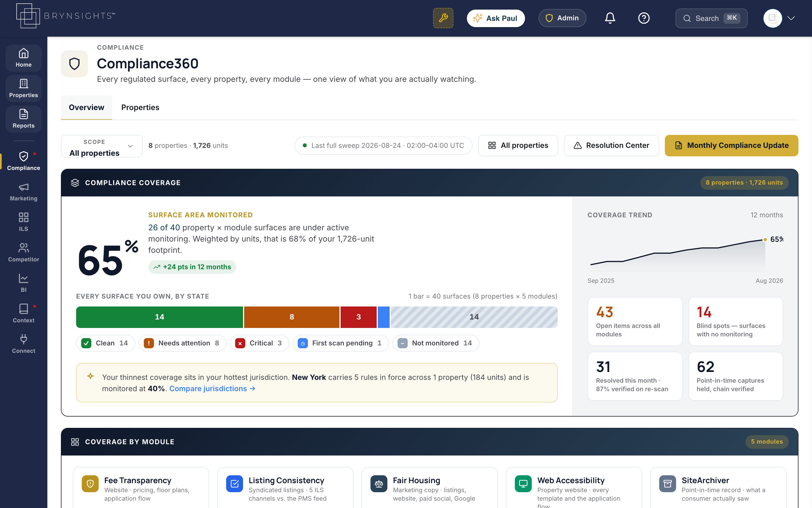Click the Search field in header

click(x=711, y=18)
